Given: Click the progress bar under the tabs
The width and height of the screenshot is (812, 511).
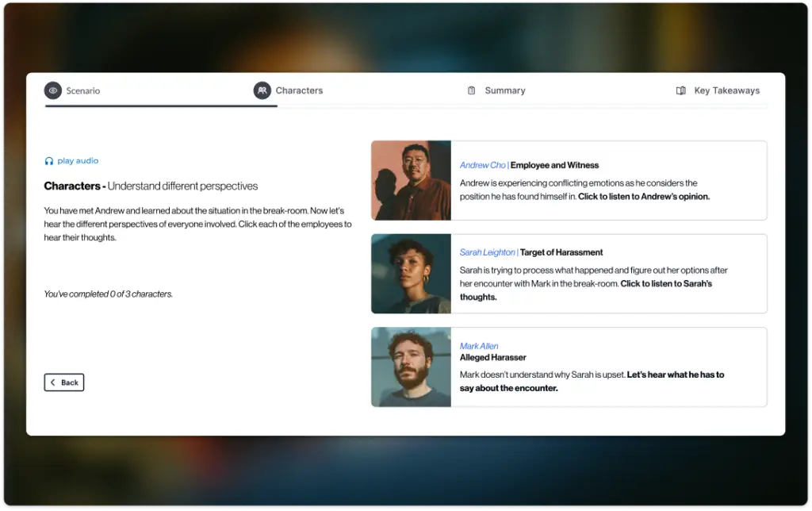Looking at the screenshot, I should click(406, 106).
